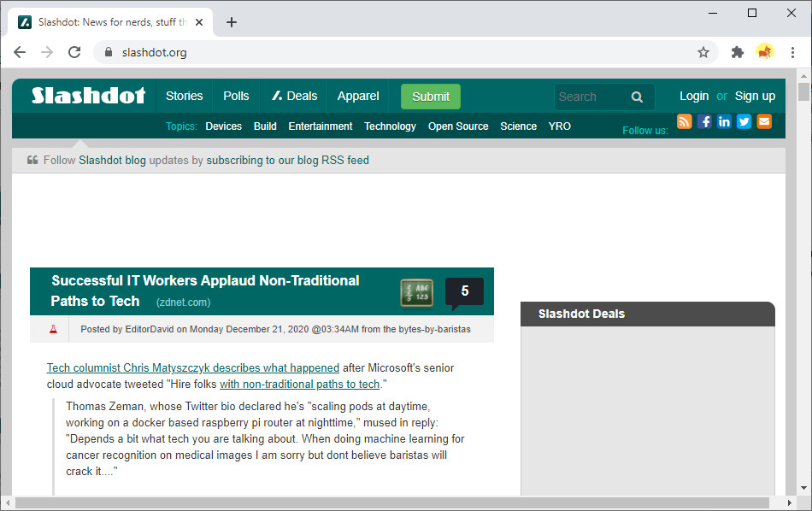The height and width of the screenshot is (511, 812).
Task: Open the story headline about IT Workers
Action: pos(205,291)
